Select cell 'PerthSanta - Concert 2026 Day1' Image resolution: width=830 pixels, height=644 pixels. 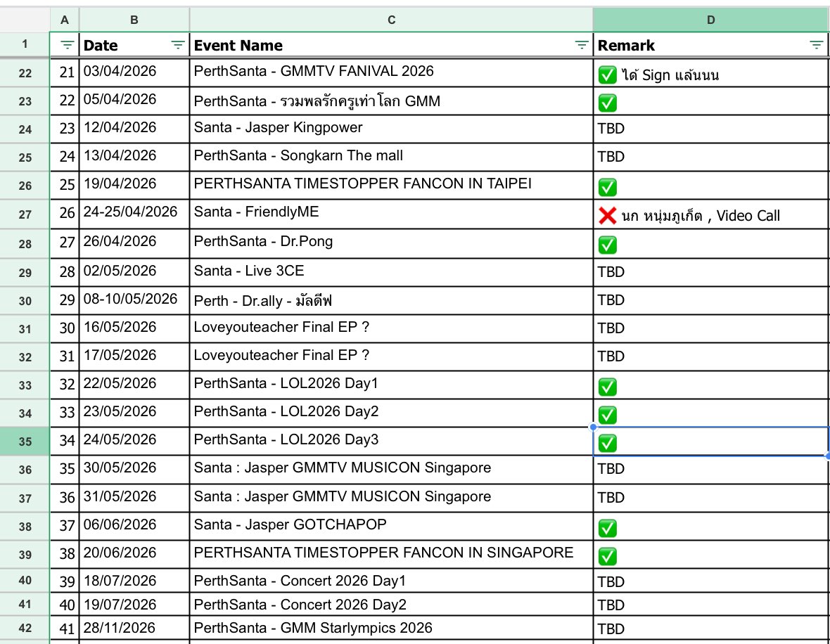391,581
